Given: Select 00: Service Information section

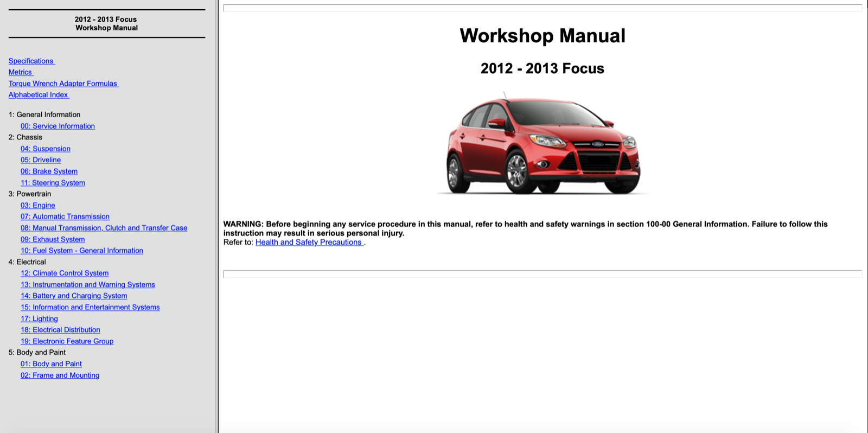Looking at the screenshot, I should point(58,126).
